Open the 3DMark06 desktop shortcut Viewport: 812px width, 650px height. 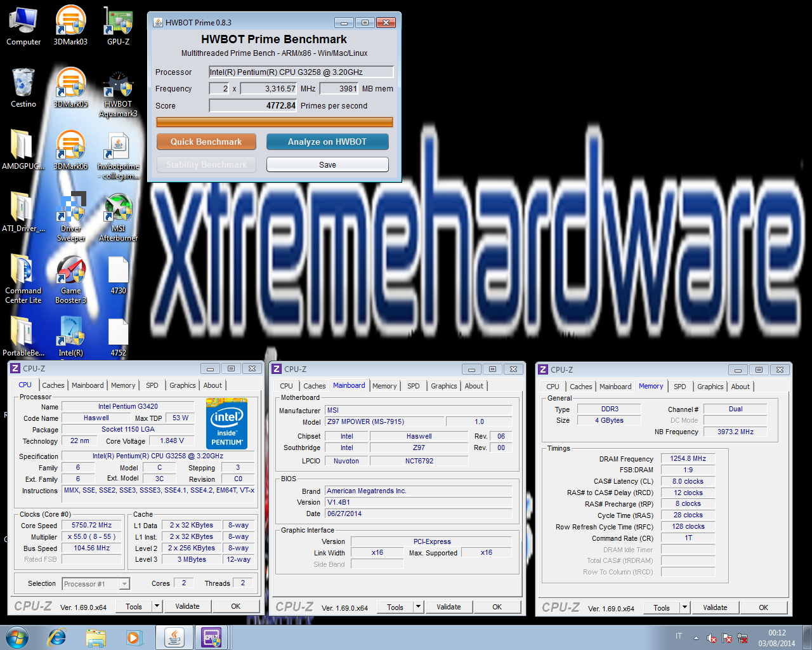[70, 150]
